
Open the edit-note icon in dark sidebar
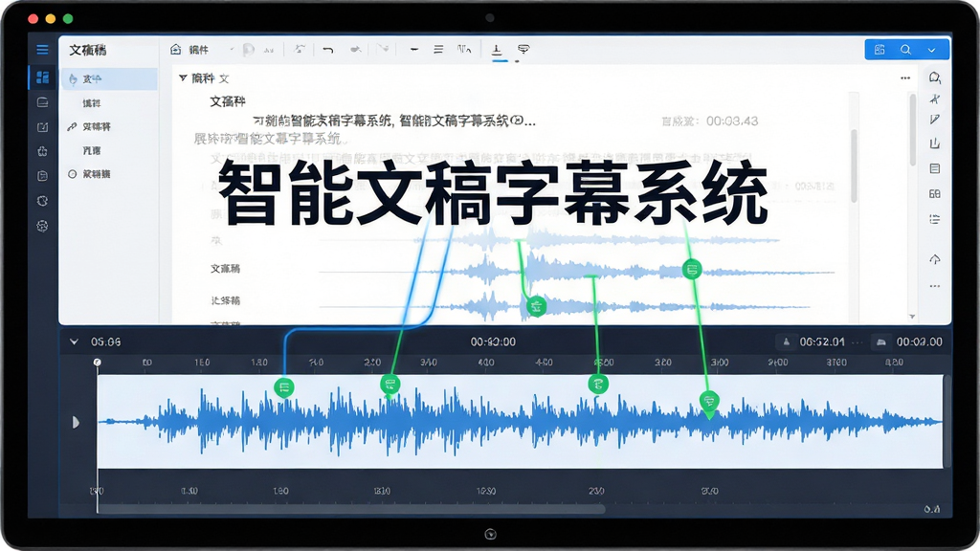tap(42, 127)
